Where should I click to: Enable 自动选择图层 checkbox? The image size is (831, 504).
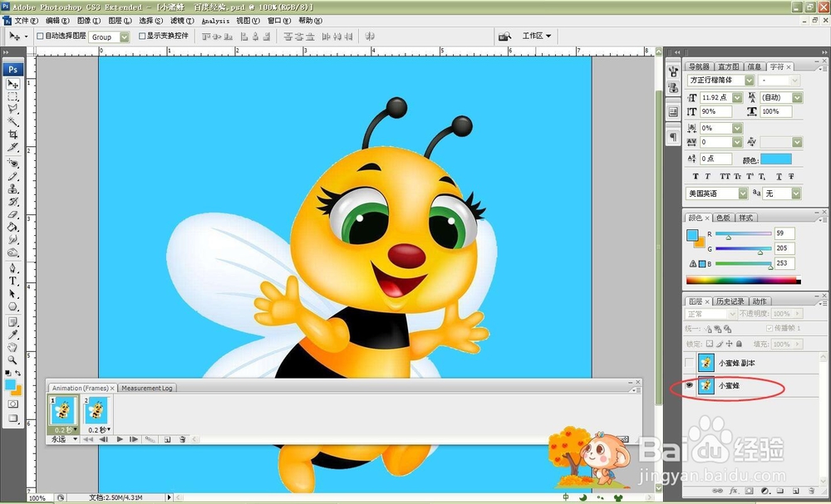pos(40,36)
